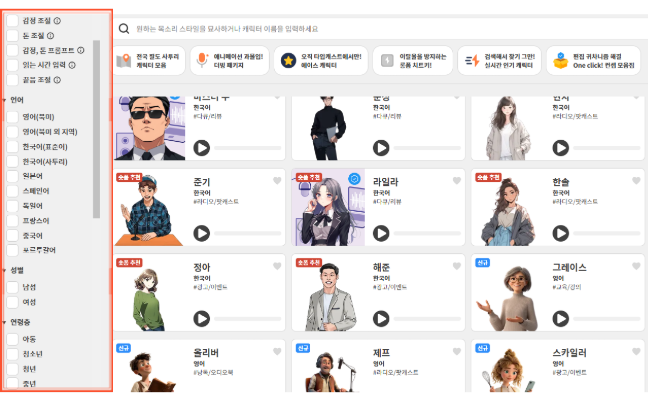
Task: Favorite 스카일러 with the heart icon
Action: (636, 351)
